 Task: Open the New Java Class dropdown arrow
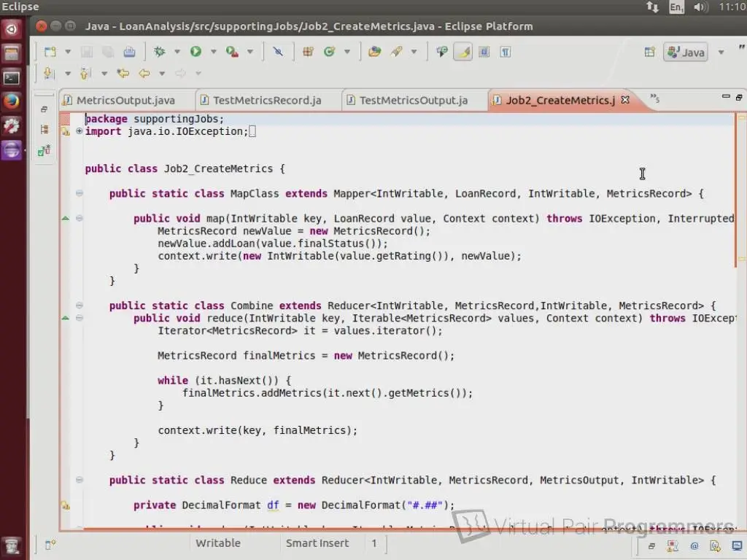(347, 52)
